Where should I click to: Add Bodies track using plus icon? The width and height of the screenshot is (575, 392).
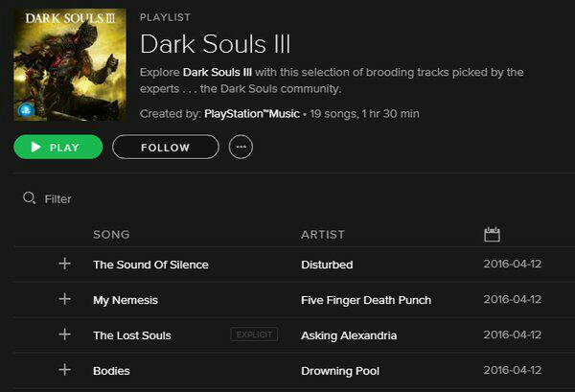point(65,370)
